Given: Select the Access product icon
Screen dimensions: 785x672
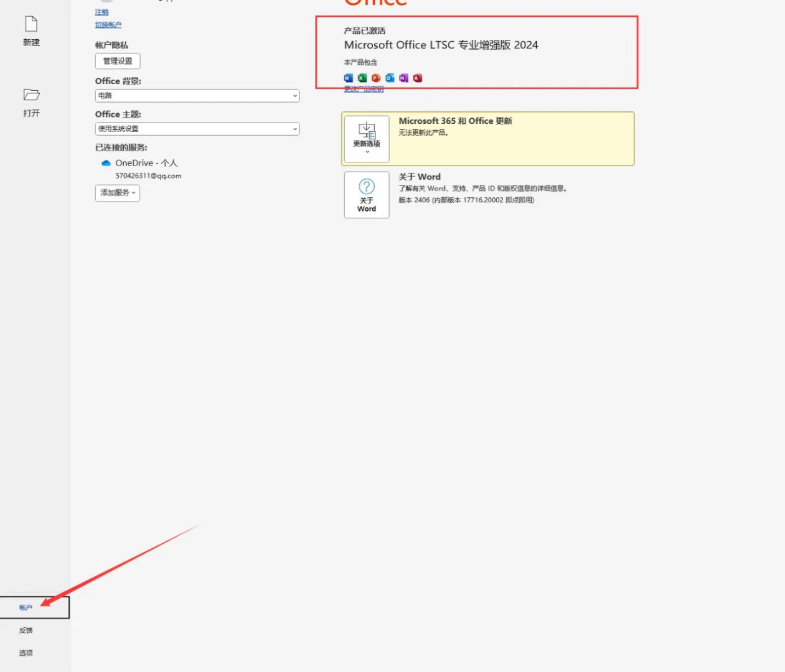Looking at the screenshot, I should coord(417,78).
